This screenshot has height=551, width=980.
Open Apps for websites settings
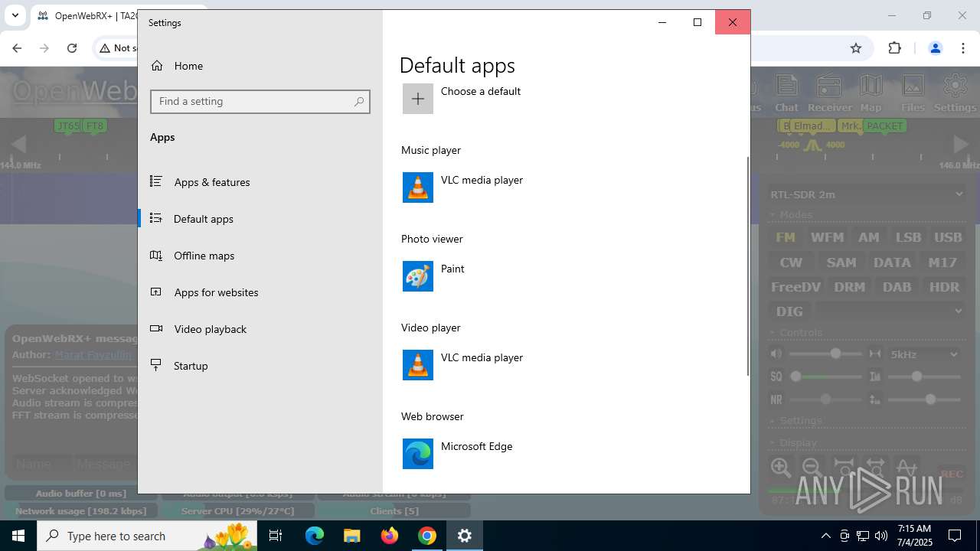[x=260, y=292]
